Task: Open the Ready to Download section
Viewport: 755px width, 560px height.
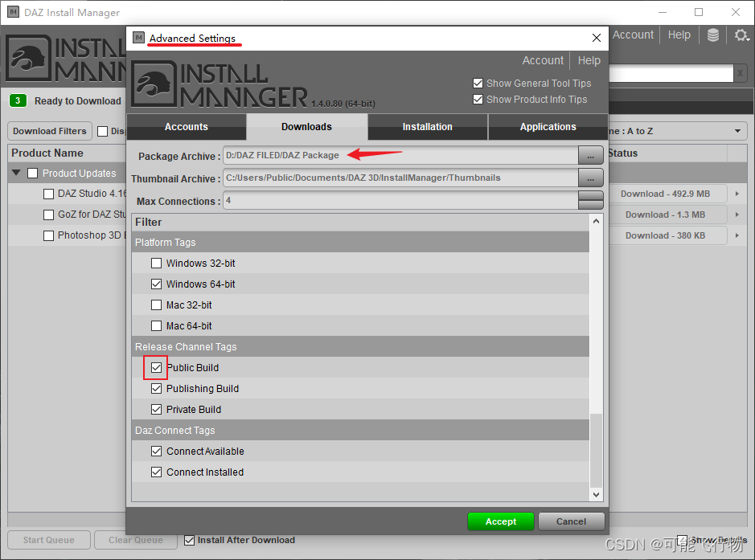Action: [x=77, y=101]
